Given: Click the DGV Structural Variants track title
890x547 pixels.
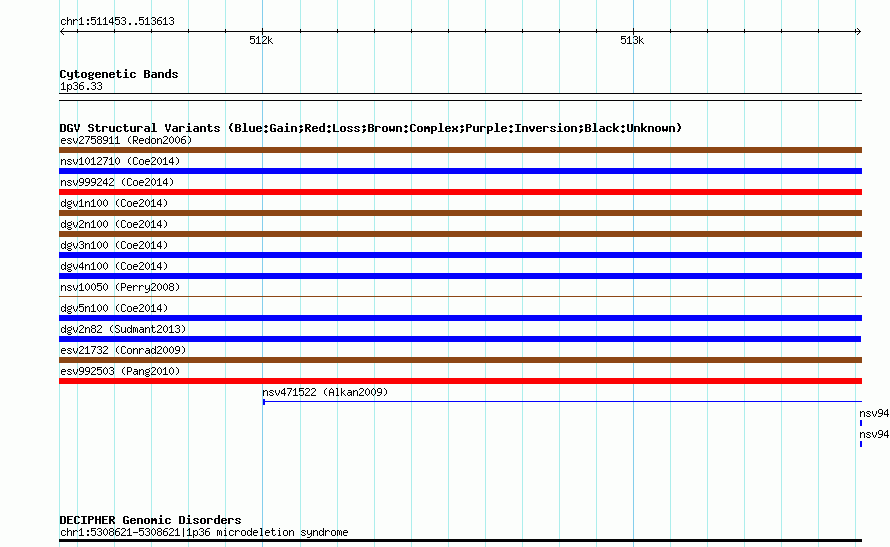Looking at the screenshot, I should tap(371, 128).
